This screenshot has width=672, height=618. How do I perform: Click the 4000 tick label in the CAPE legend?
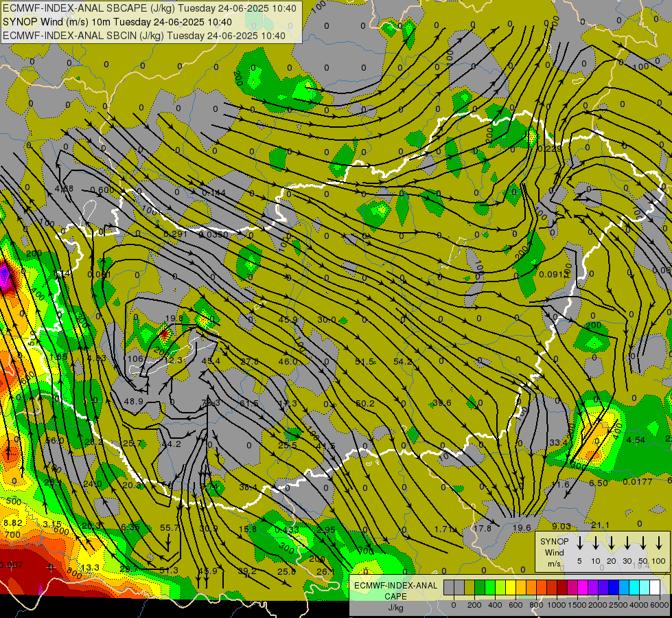pos(639,605)
